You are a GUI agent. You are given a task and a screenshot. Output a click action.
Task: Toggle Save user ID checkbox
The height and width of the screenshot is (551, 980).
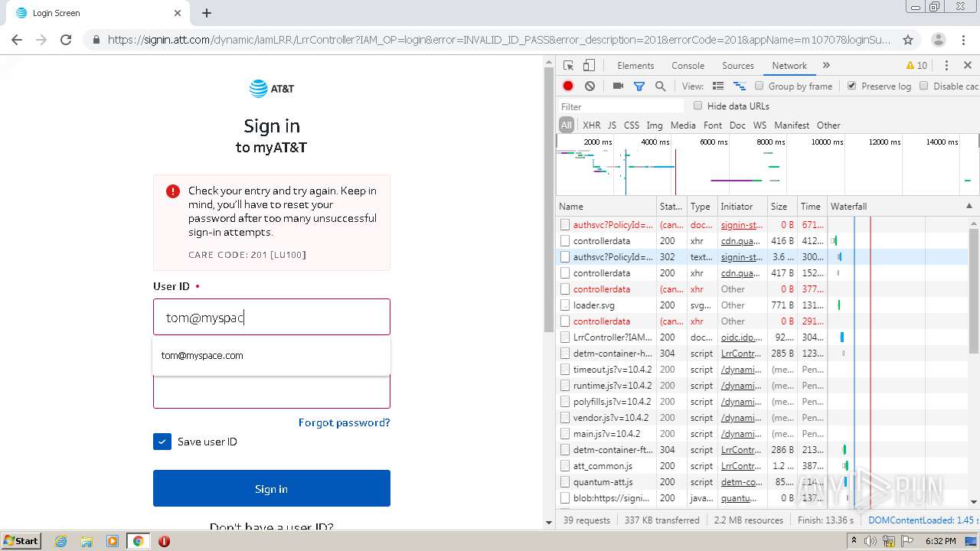(x=162, y=442)
